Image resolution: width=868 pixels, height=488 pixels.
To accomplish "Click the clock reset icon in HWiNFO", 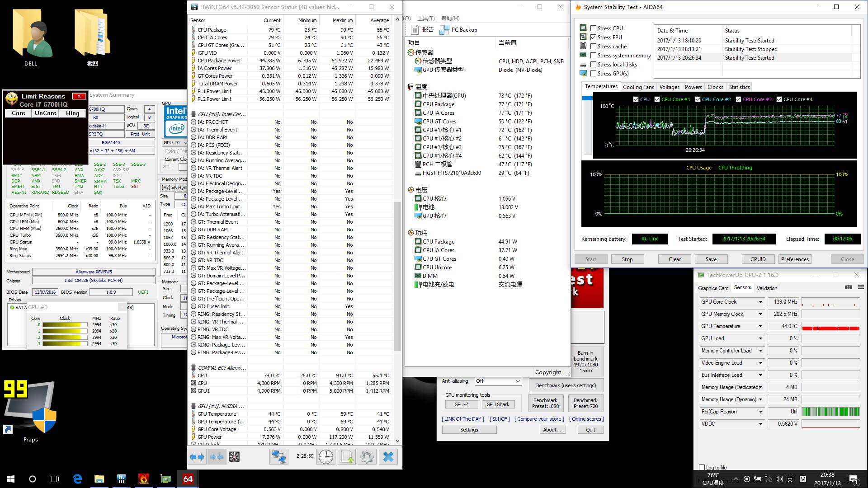I will (x=326, y=456).
